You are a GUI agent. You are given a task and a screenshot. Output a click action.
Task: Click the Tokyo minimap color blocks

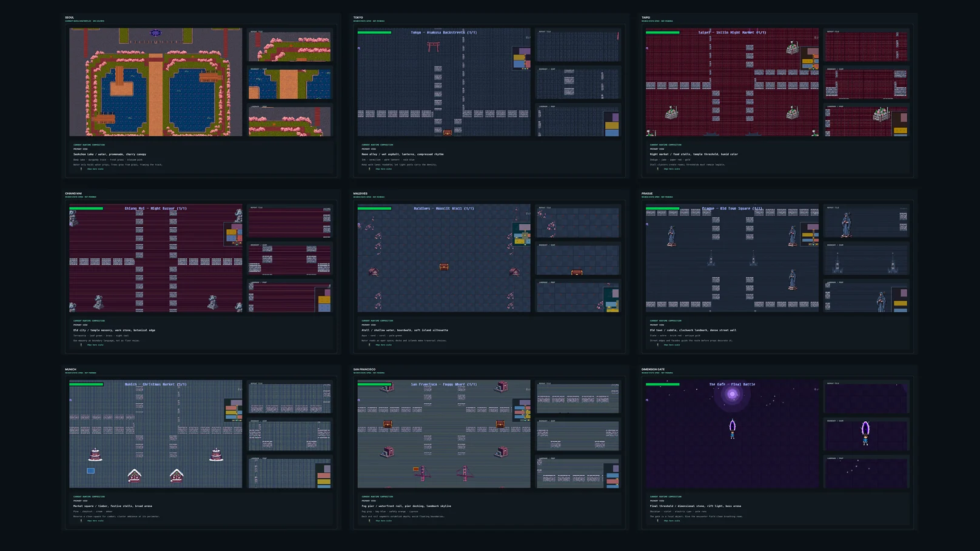(x=521, y=59)
